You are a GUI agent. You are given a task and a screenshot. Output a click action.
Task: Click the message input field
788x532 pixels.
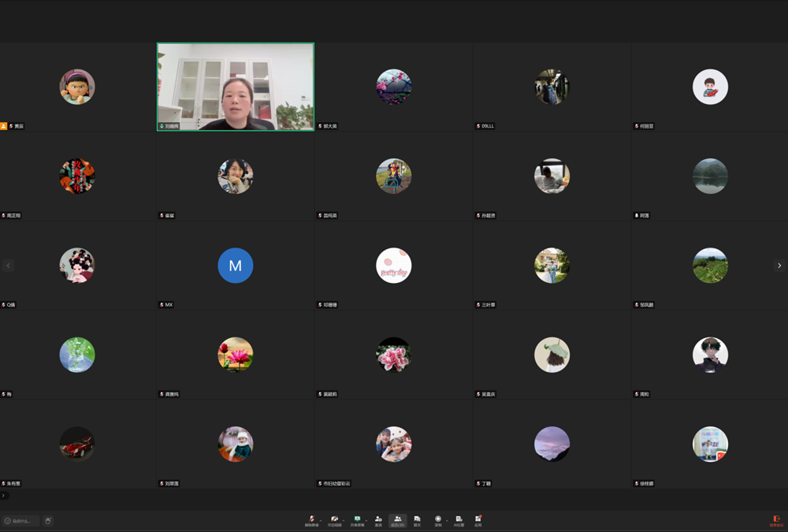tap(22, 521)
